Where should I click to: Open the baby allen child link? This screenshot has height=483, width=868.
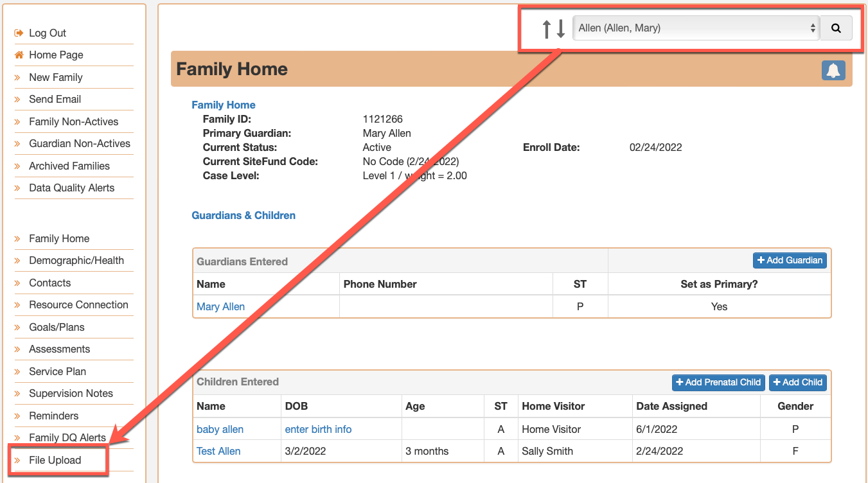(220, 429)
